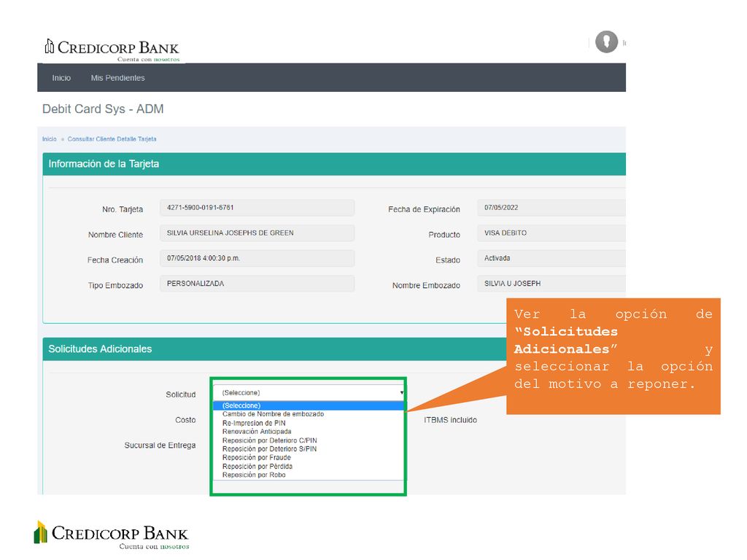Screen dimensions: 747x560
Task: Choose Cambio de Nombre de embozado
Action: pos(273,414)
